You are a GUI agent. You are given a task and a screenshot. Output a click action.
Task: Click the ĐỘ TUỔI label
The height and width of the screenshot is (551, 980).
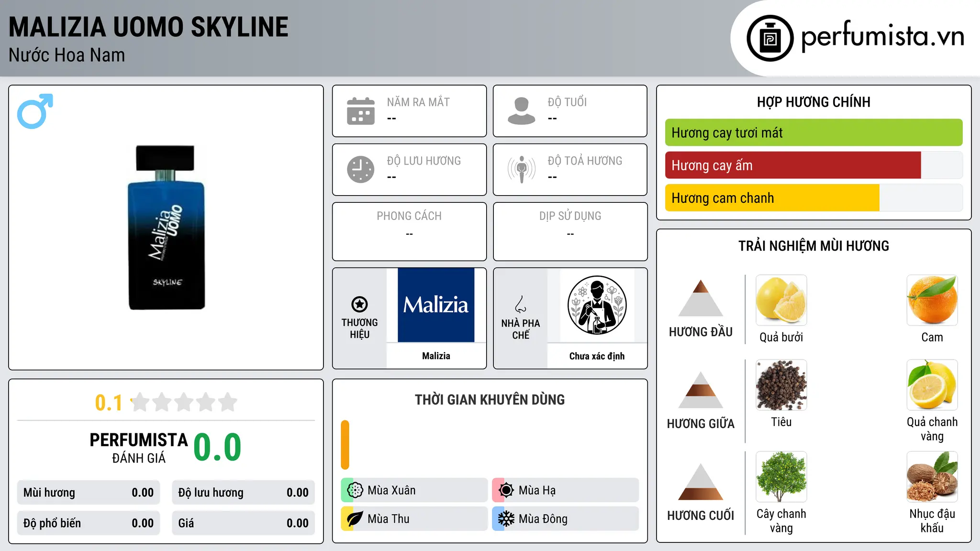click(x=567, y=102)
